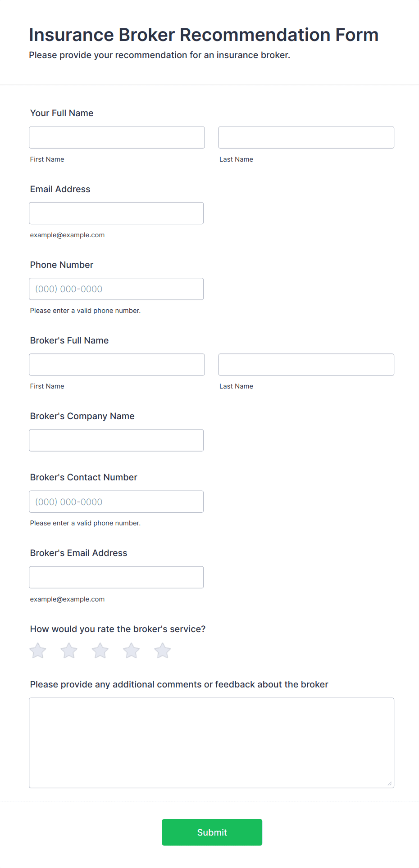
Task: Select the Broker's Company Name field
Action: tap(116, 440)
